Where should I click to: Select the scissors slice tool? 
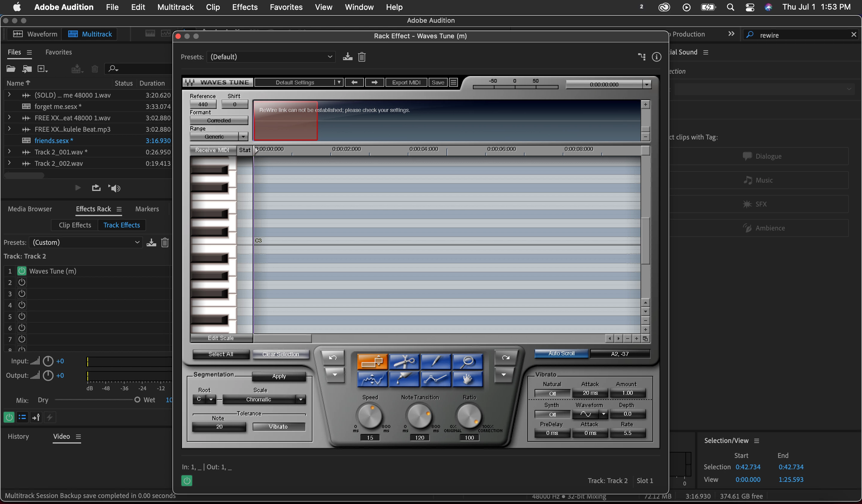click(404, 362)
